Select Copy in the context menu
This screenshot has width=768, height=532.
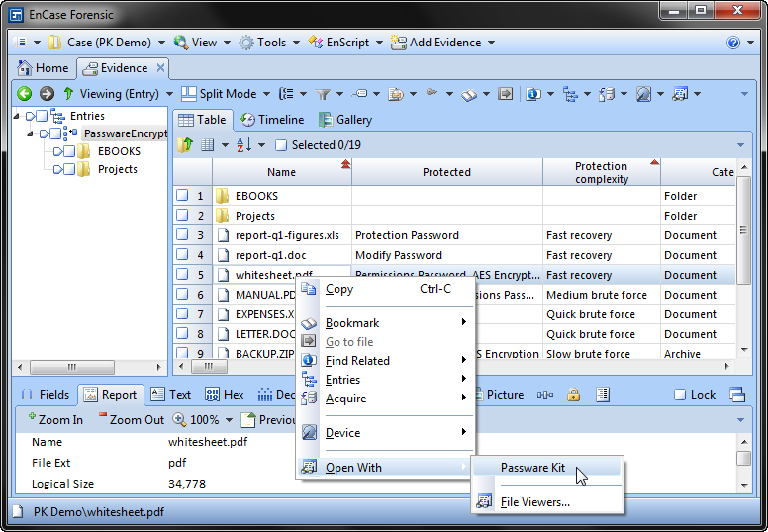point(386,289)
